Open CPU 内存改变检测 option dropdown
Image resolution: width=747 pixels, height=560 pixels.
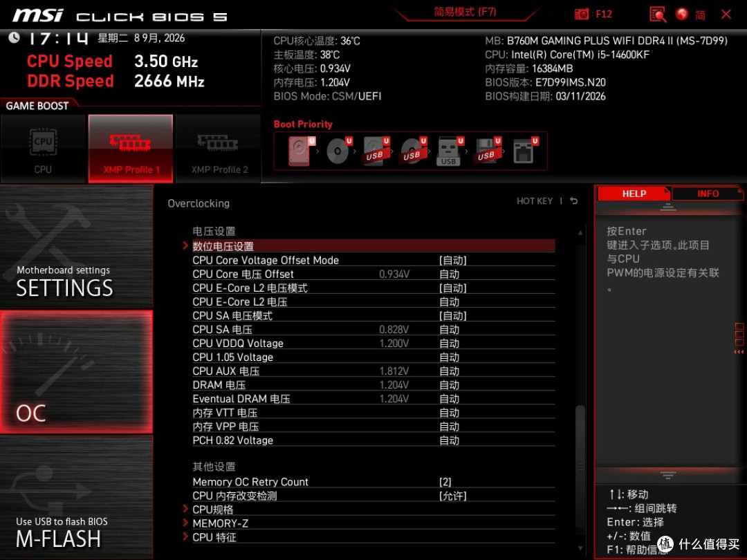tap(452, 495)
